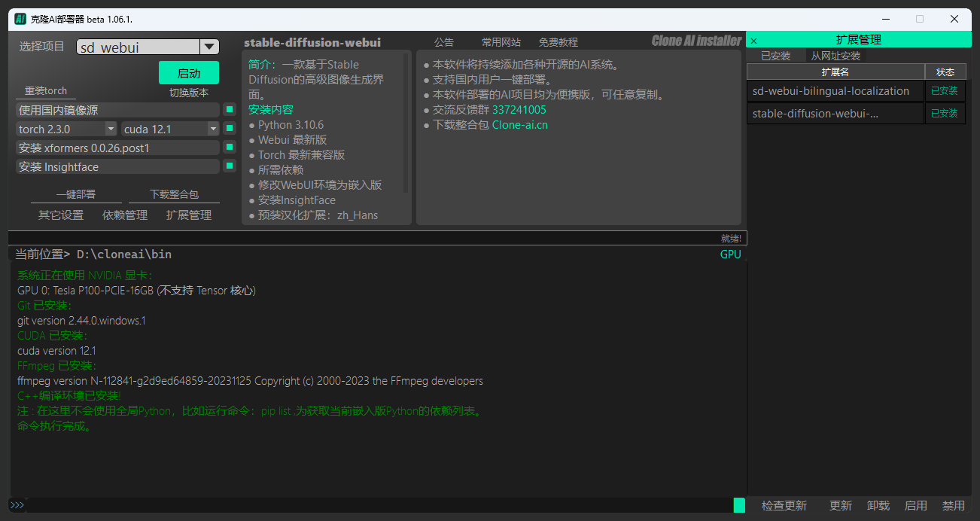
Task: Click 切换版本 button
Action: (x=189, y=93)
